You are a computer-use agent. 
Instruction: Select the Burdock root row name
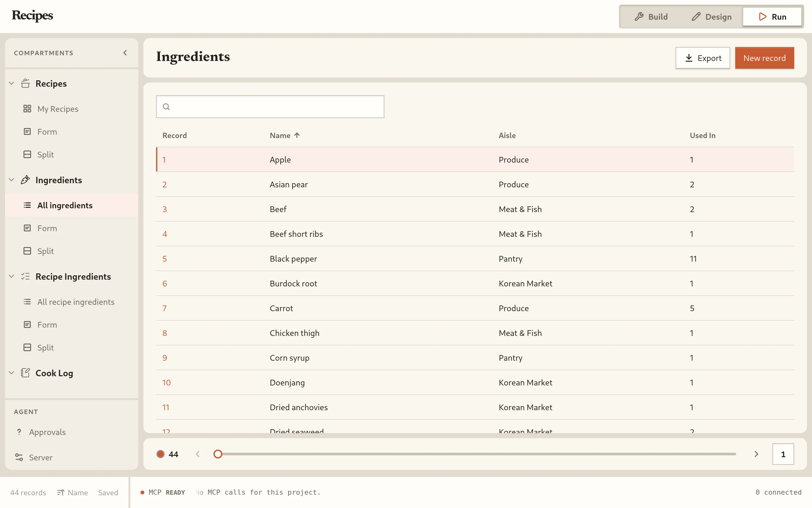[293, 284]
